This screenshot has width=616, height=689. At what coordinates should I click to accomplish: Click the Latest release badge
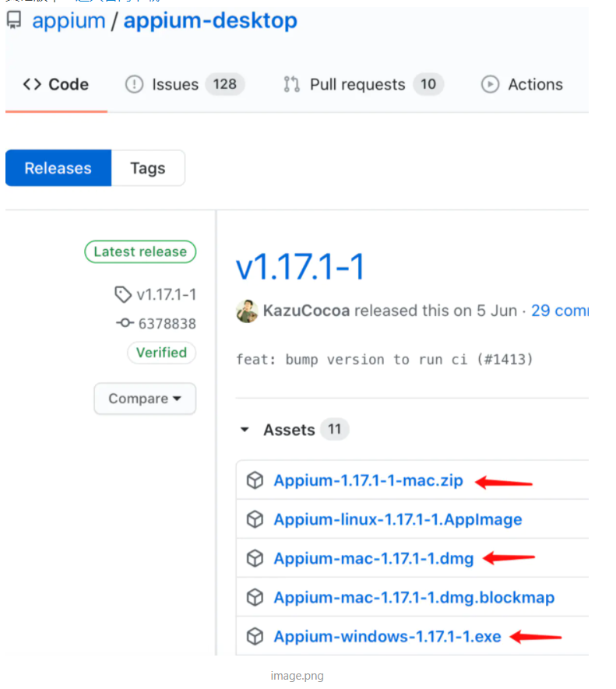[140, 251]
